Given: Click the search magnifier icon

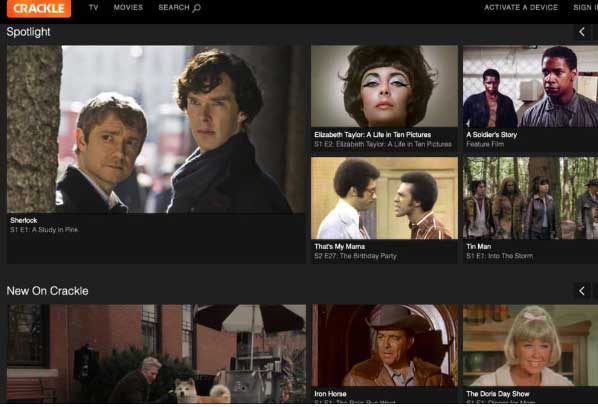Looking at the screenshot, I should pos(197,8).
